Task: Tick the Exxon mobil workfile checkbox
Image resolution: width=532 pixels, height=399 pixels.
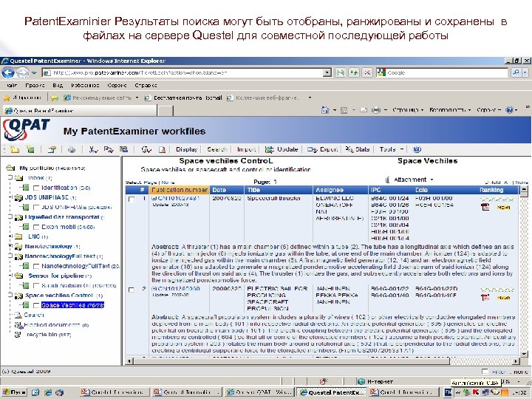Action: coord(36,227)
